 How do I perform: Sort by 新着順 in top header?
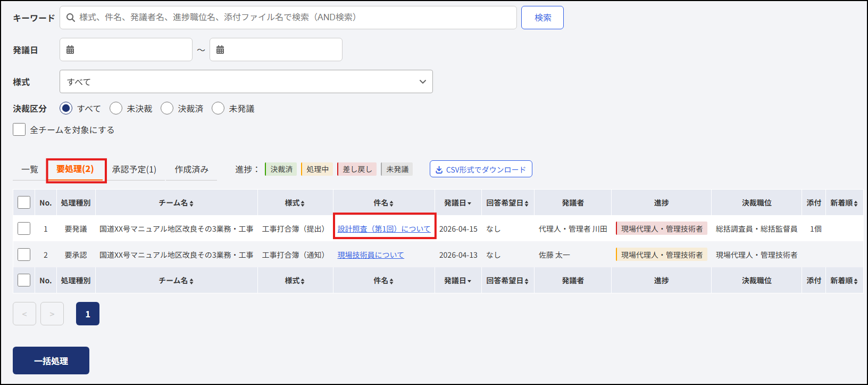click(844, 203)
